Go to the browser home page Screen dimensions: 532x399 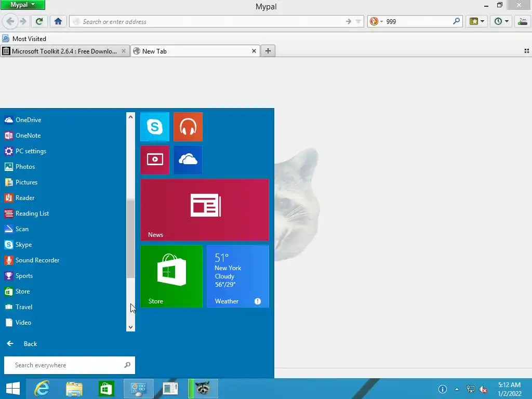click(58, 21)
